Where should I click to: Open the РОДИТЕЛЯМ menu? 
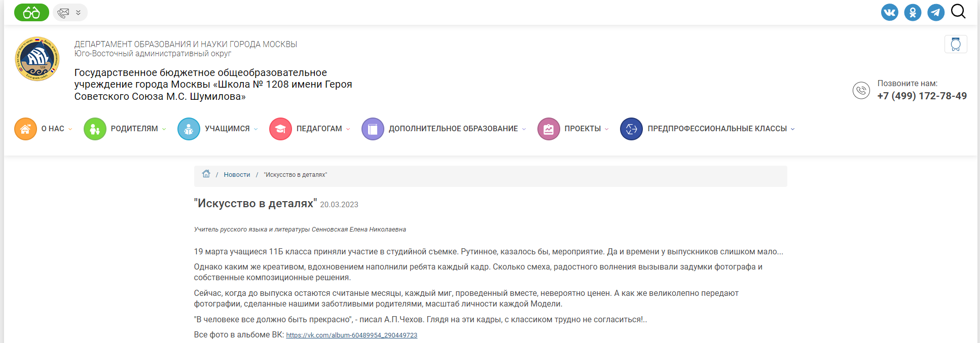(134, 129)
